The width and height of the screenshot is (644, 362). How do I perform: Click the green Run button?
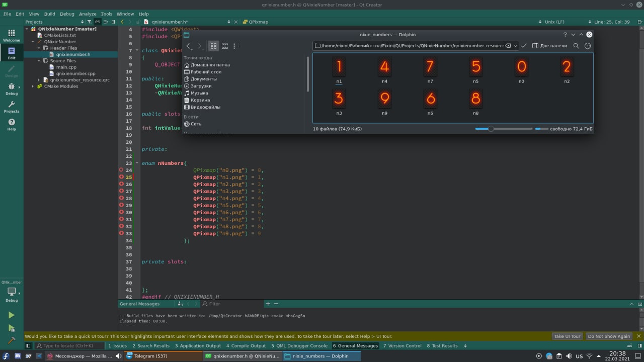tap(11, 315)
